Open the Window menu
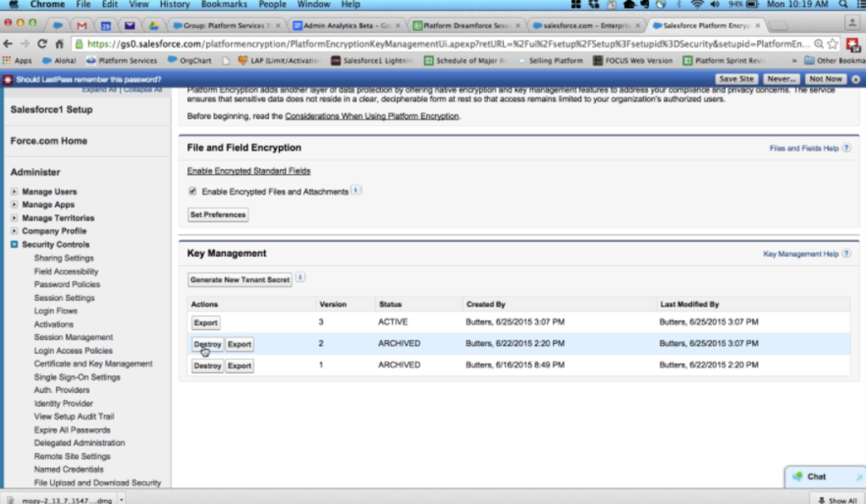This screenshot has height=504, width=866. pyautogui.click(x=314, y=5)
